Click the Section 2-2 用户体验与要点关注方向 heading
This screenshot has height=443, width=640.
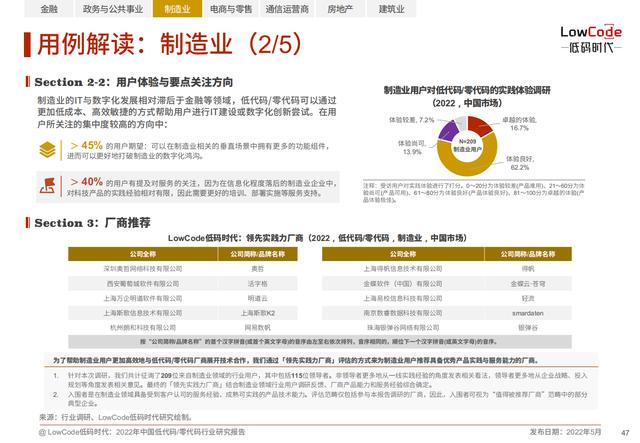133,82
